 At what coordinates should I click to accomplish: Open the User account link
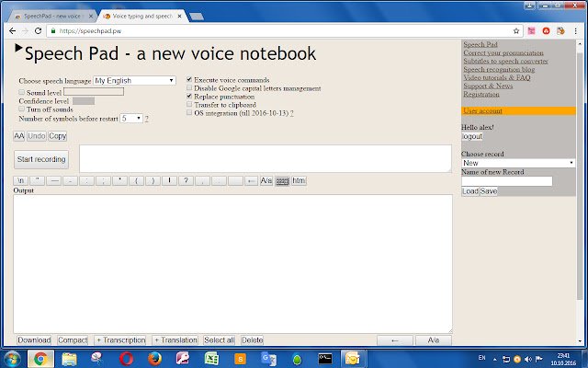482,110
